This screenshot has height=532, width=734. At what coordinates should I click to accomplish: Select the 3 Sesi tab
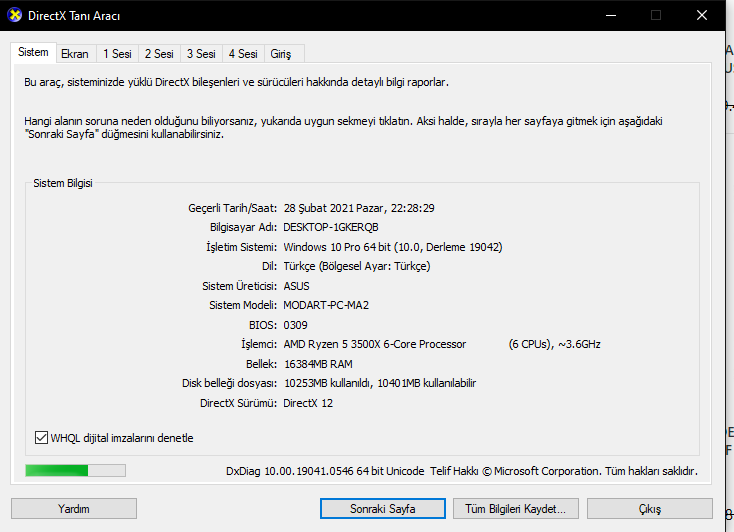pyautogui.click(x=201, y=54)
